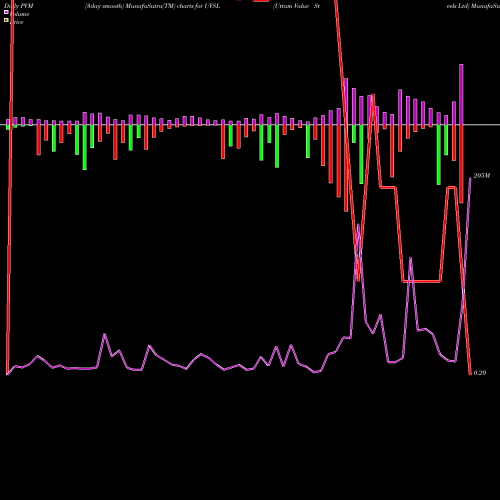This screenshot has height=500, width=500.
Task: Click the '0.20' price label
Action: pos(480,373)
